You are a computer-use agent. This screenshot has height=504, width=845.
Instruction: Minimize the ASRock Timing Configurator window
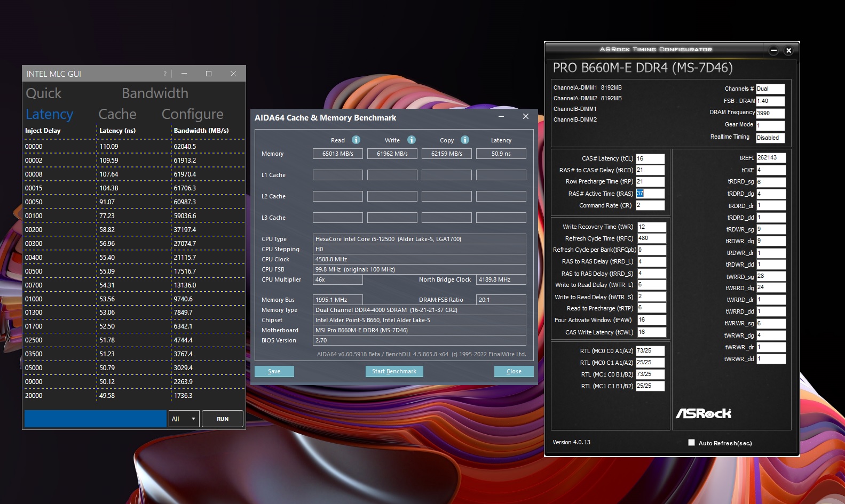pyautogui.click(x=773, y=51)
